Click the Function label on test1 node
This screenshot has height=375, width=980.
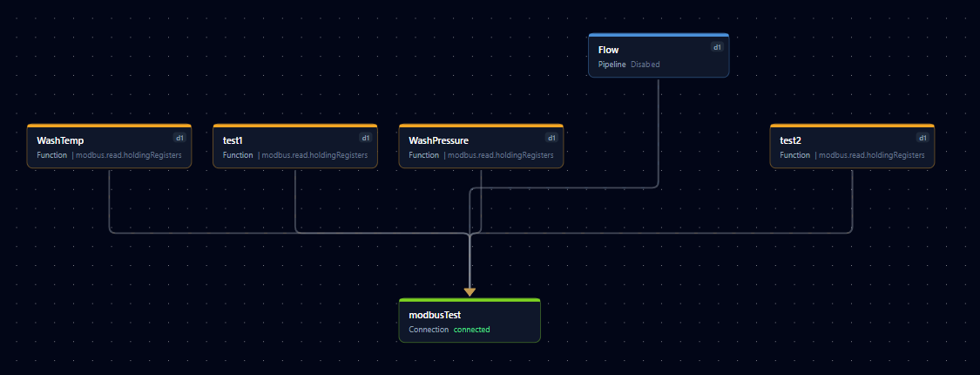(238, 155)
